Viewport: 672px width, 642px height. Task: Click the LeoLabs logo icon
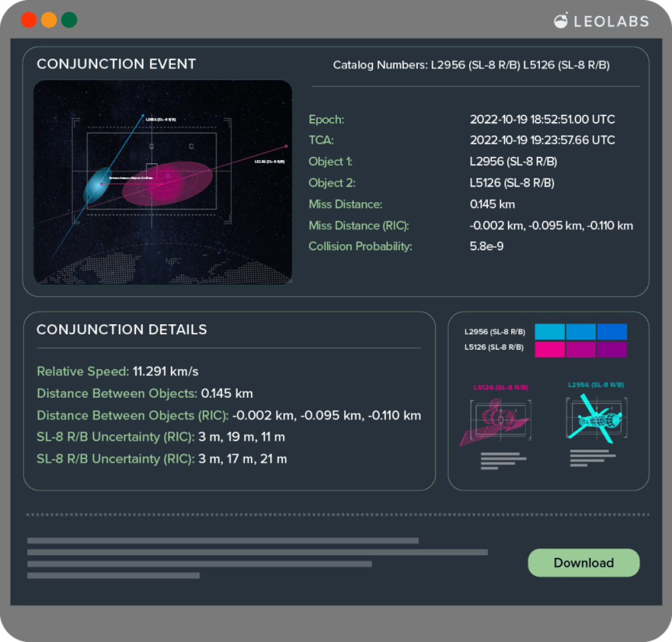562,21
